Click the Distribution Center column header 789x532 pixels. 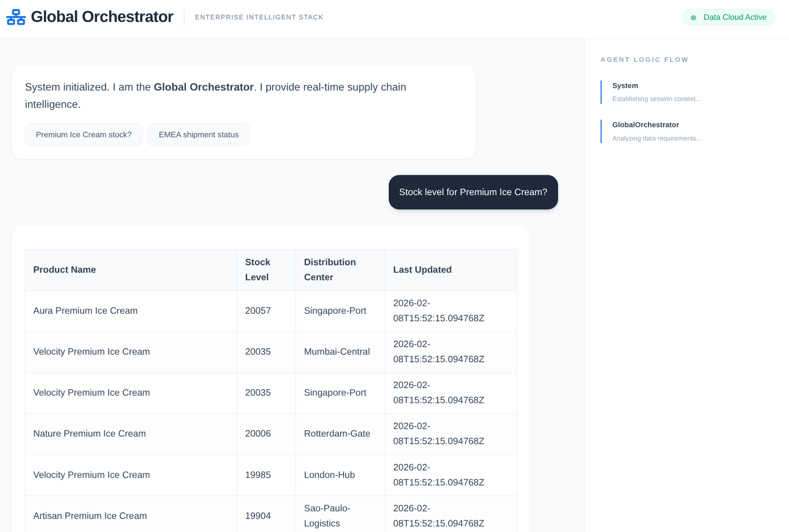tap(330, 270)
